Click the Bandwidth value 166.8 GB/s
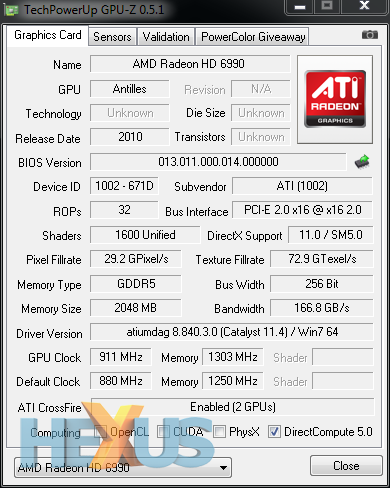Viewport: 390px width, 488px height. point(322,308)
